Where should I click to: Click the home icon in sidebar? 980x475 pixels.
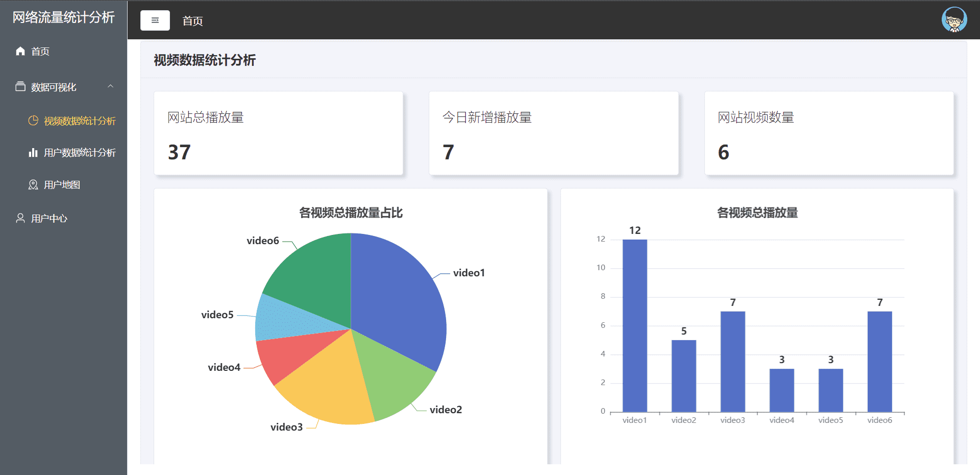[20, 51]
